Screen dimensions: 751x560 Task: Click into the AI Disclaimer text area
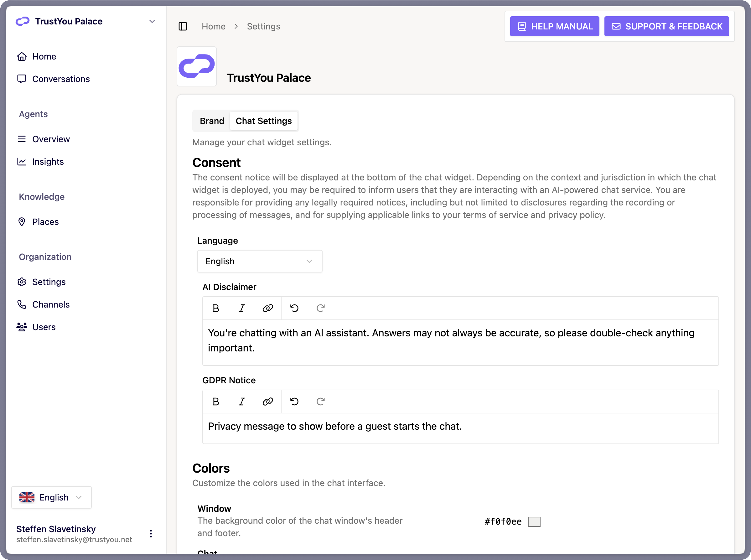tap(461, 342)
